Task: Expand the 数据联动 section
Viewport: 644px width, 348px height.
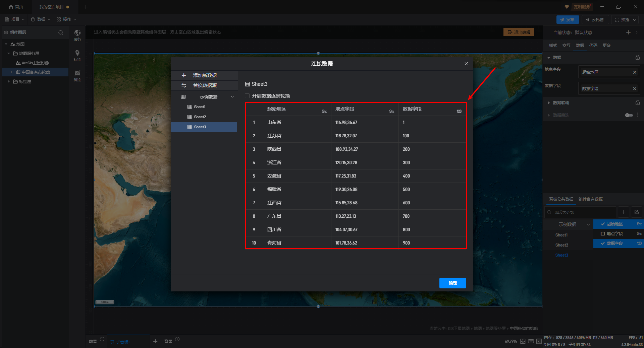Action: (x=549, y=103)
